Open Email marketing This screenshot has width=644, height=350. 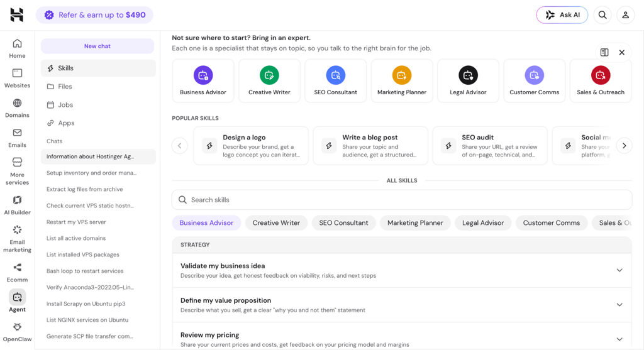click(17, 239)
